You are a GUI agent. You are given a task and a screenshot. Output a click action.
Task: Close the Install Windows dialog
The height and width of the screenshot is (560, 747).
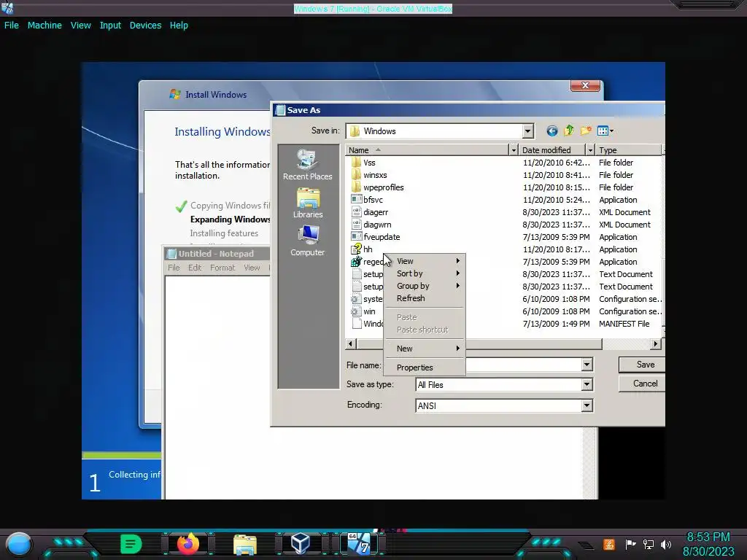(x=585, y=86)
